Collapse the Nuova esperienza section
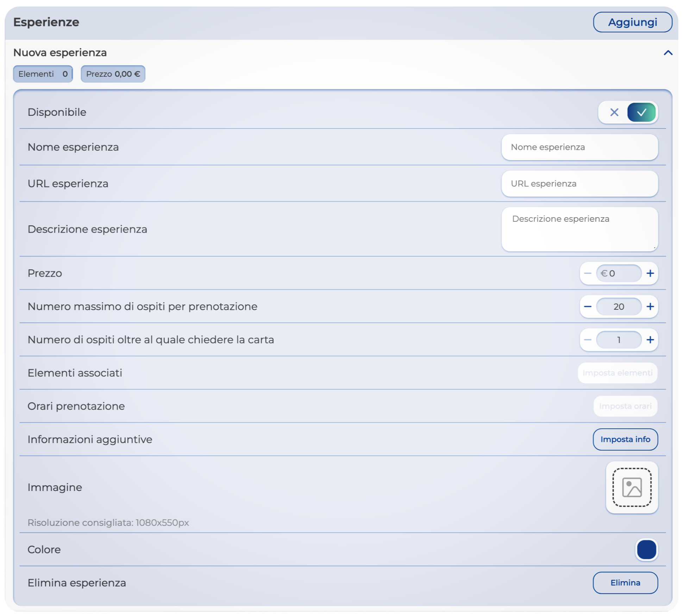Viewport: 683px width, 616px height. [668, 53]
